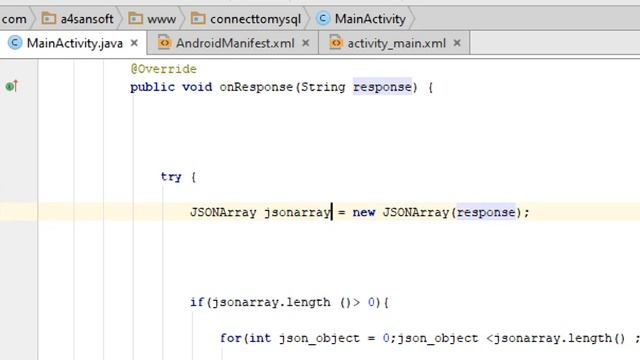This screenshot has height=360, width=640.
Task: Select the MainActivity class breadcrumb
Action: (361, 19)
